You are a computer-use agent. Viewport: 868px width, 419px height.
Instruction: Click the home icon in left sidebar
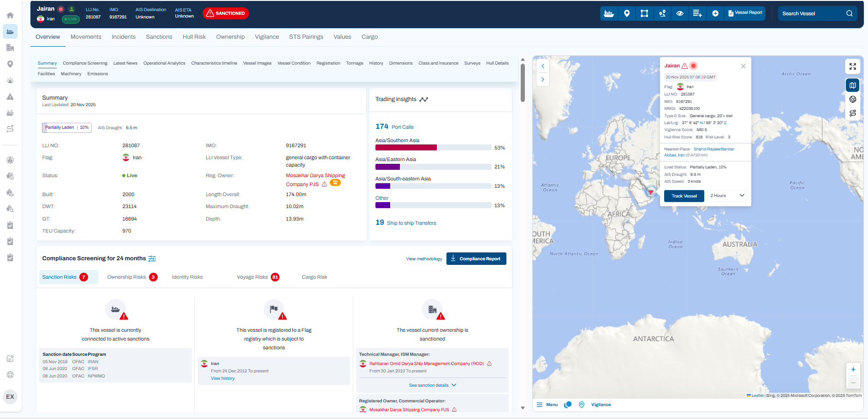[10, 15]
